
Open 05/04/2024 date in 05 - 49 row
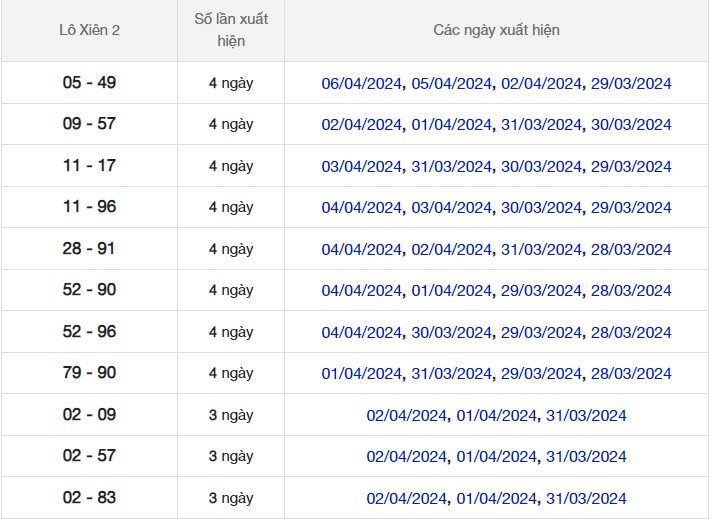[452, 84]
